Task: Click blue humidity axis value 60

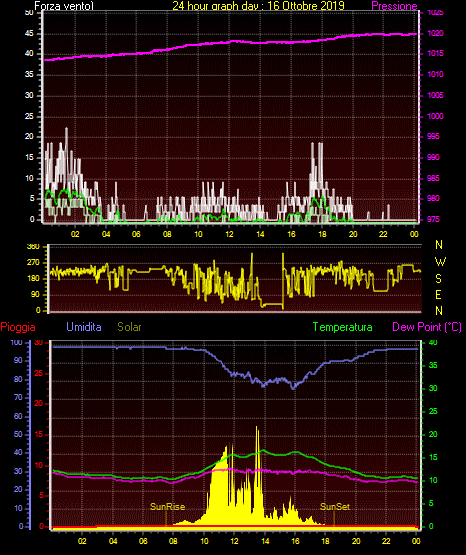Action: 18,416
